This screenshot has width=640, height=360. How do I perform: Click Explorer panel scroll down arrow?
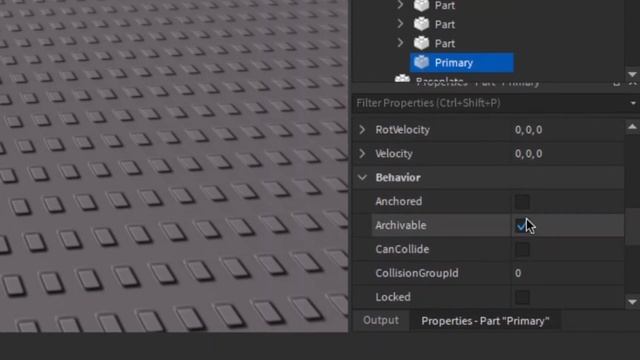[x=632, y=74]
